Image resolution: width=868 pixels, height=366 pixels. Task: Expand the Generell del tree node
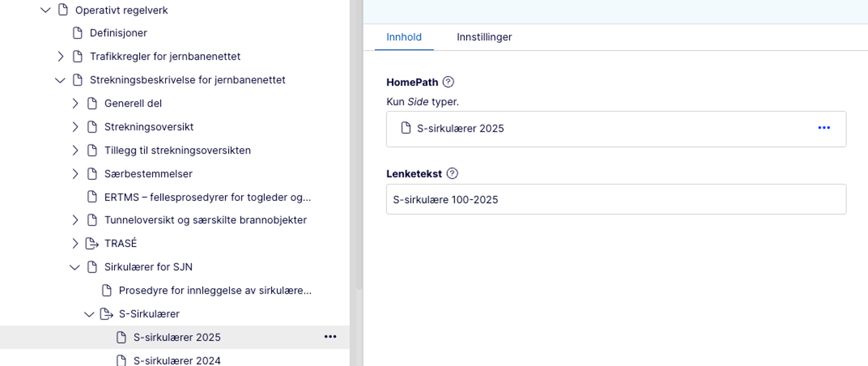tap(75, 103)
